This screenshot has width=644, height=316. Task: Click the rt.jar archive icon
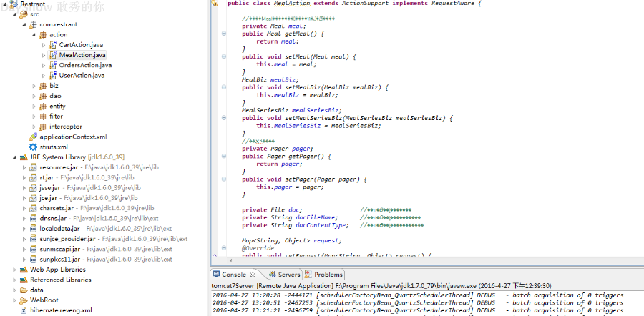[x=33, y=178]
